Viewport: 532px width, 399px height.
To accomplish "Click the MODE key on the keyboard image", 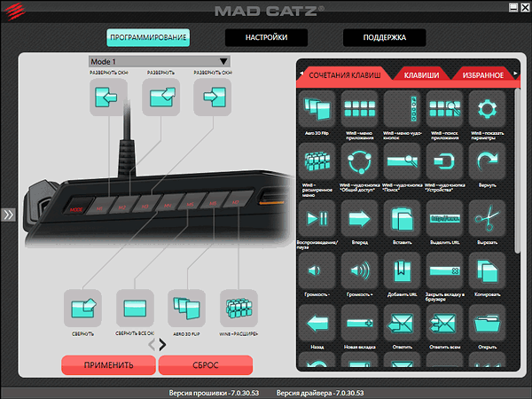I will [x=78, y=207].
